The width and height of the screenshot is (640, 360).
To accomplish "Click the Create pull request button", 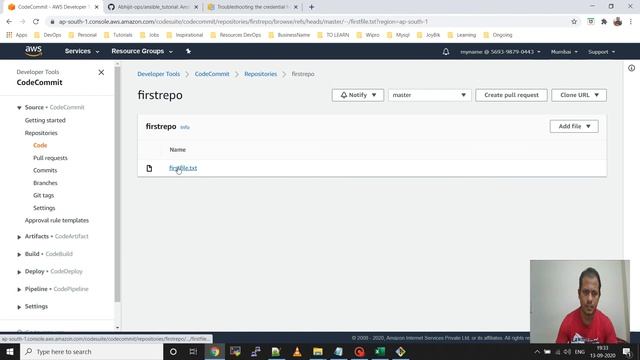I will point(511,95).
